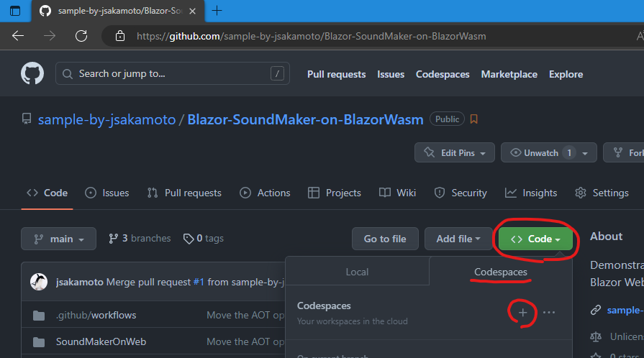Open the About section website link
The width and height of the screenshot is (644, 358).
click(x=625, y=310)
